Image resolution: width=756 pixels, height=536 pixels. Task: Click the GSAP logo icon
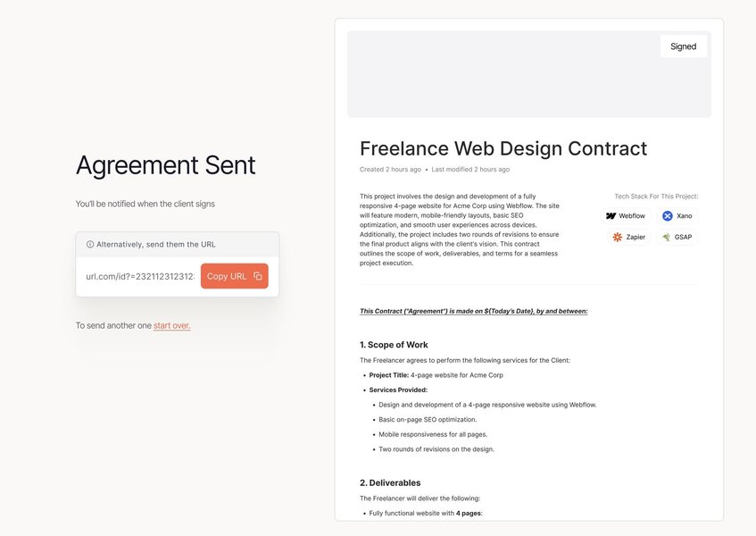(x=667, y=237)
